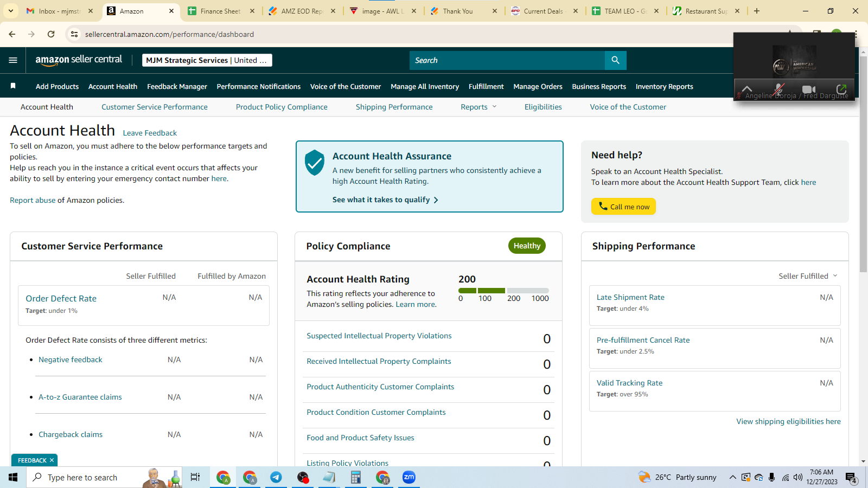The width and height of the screenshot is (868, 488).
Task: Click See what it takes to qualify
Action: [x=386, y=200]
